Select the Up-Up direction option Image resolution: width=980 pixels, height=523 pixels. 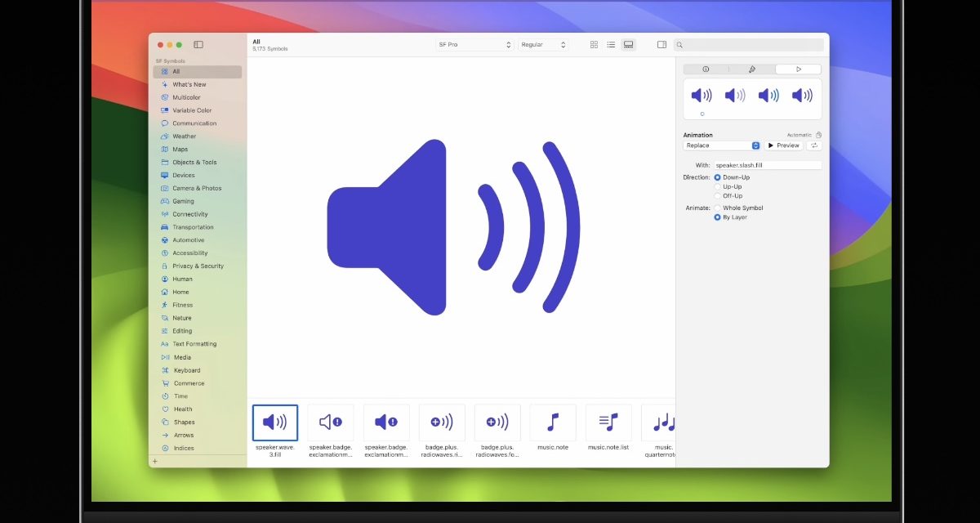click(x=718, y=186)
